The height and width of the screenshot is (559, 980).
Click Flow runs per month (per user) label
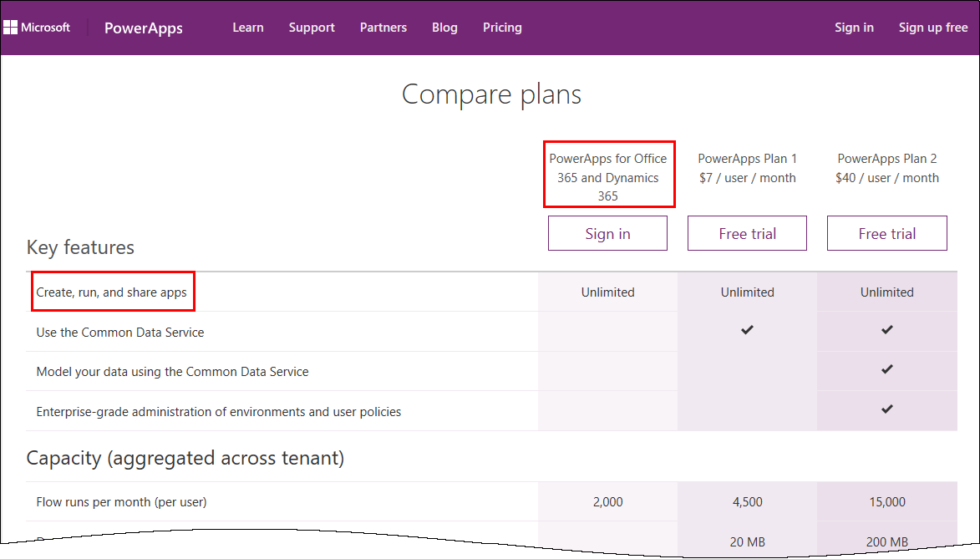pos(121,501)
